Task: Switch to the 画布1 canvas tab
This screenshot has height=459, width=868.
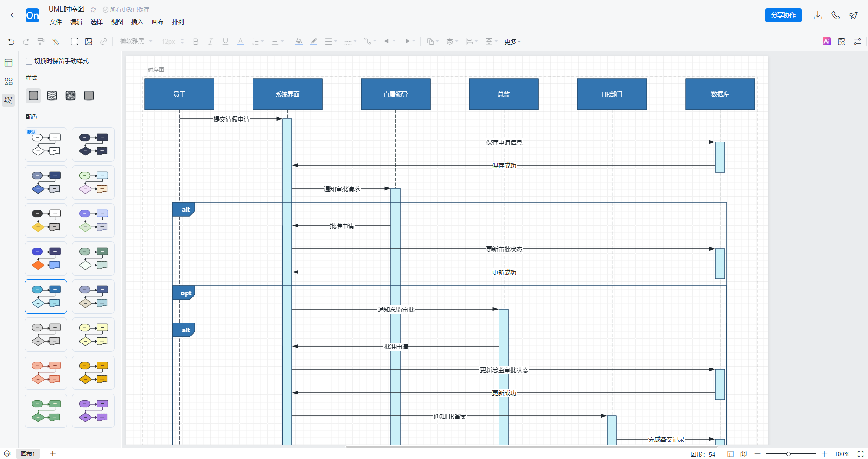Action: coord(28,454)
